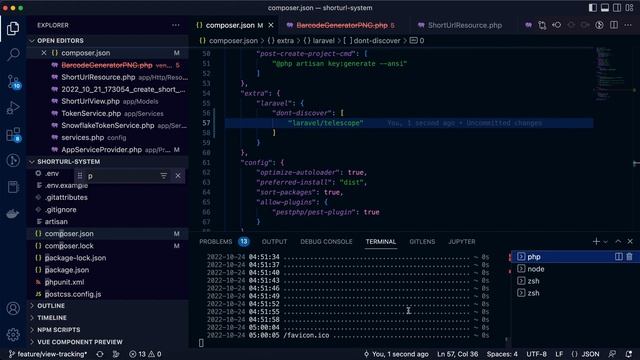The width and height of the screenshot is (640, 360).
Task: Kill the php terminal with trash icon
Action: (629, 257)
